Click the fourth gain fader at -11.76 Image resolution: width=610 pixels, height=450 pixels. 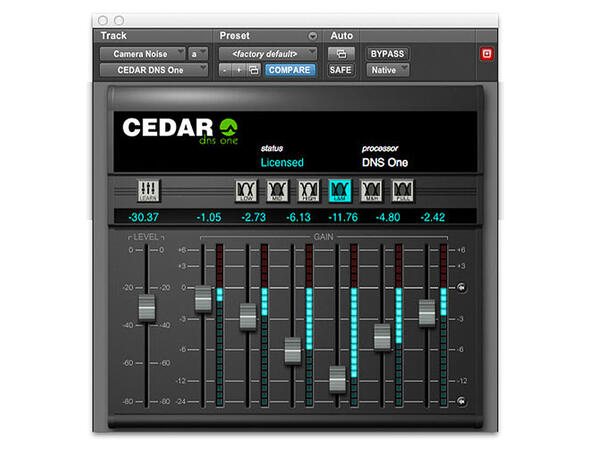(337, 379)
